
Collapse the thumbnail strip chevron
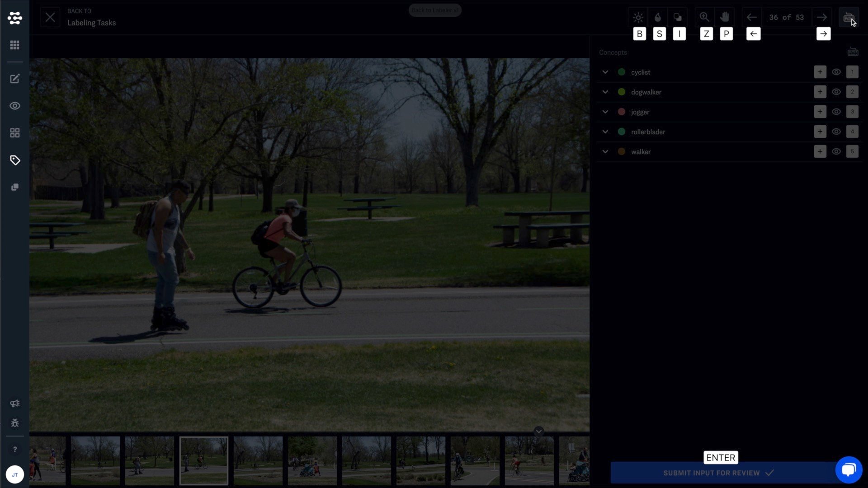pyautogui.click(x=538, y=431)
